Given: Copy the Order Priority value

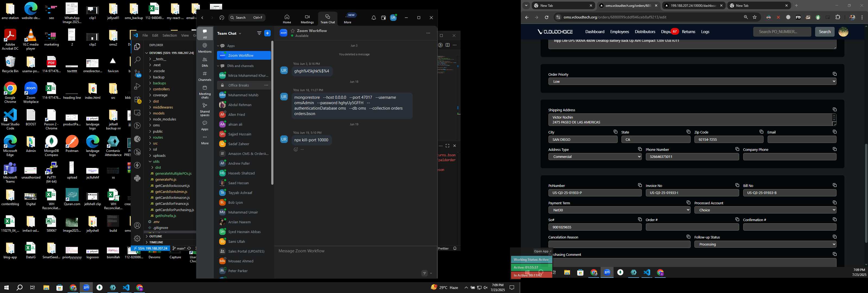Looking at the screenshot, I should (x=835, y=74).
